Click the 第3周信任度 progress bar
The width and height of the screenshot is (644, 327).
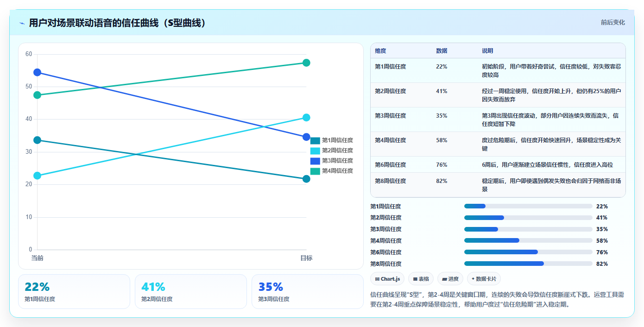coord(528,229)
